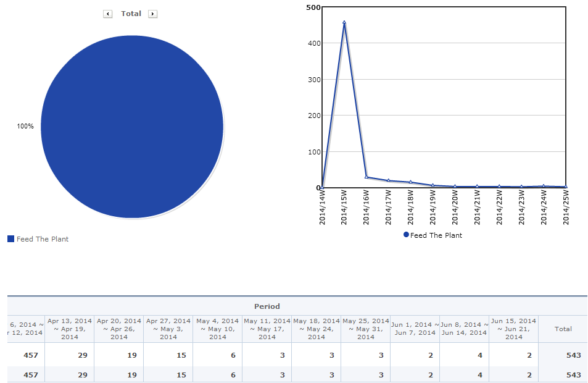The width and height of the screenshot is (588, 383).
Task: Click the 2014/16W data point on the line
Action: 366,177
